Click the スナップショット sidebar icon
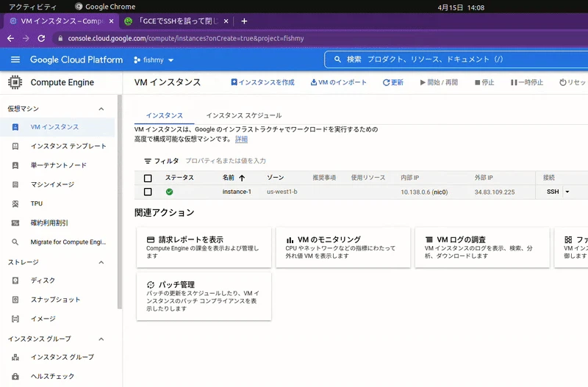This screenshot has width=588, height=387. pyautogui.click(x=15, y=300)
